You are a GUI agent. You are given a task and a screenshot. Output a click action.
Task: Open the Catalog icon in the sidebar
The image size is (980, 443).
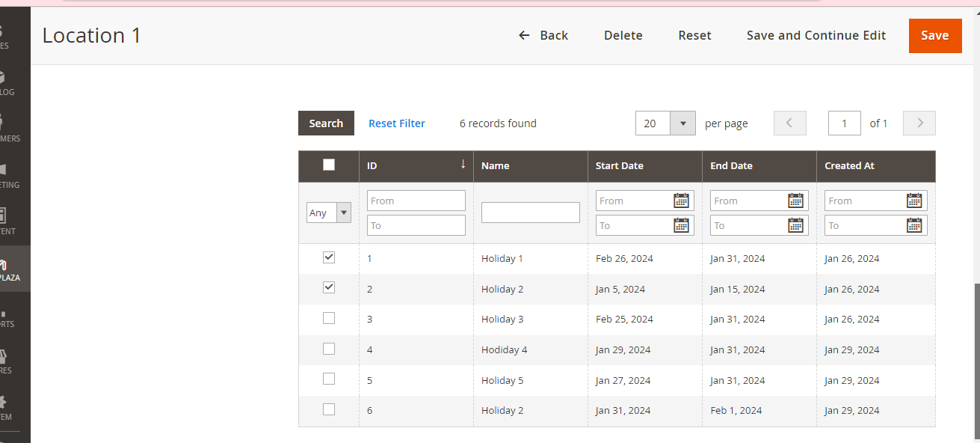click(4, 82)
